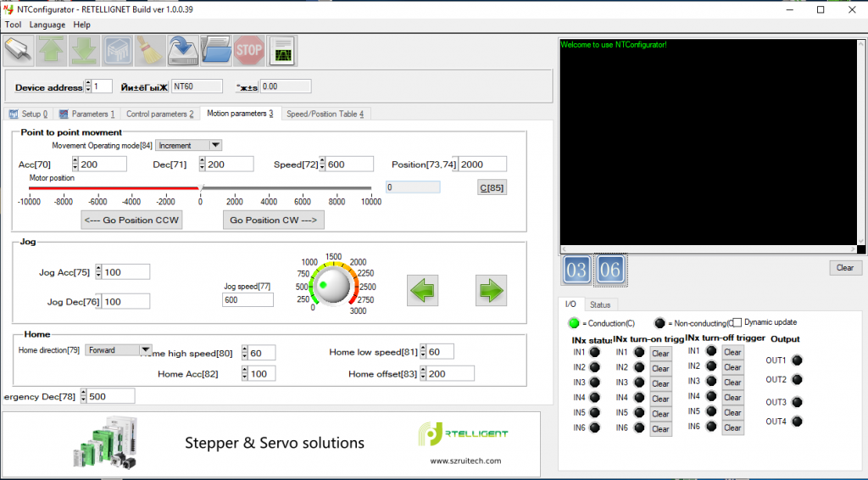
Task: Enable the Dynamic update checkbox
Action: tap(737, 322)
